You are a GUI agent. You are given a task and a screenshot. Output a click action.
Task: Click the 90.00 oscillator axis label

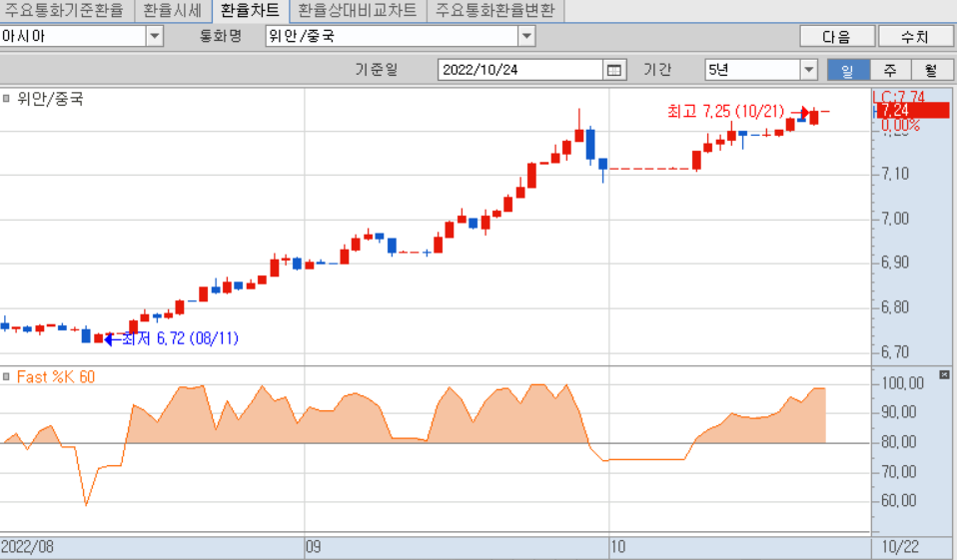click(899, 412)
